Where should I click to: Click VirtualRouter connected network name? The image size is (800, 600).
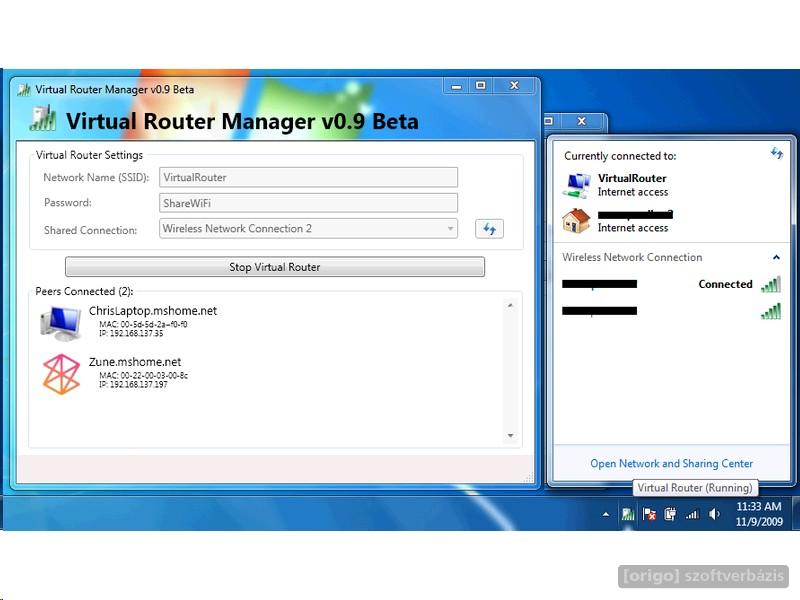pos(632,178)
